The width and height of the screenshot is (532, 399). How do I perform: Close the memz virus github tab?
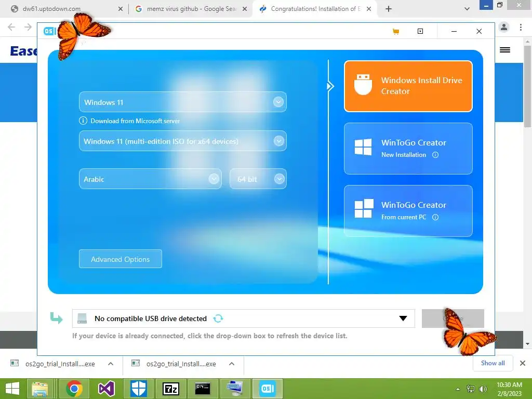245,9
